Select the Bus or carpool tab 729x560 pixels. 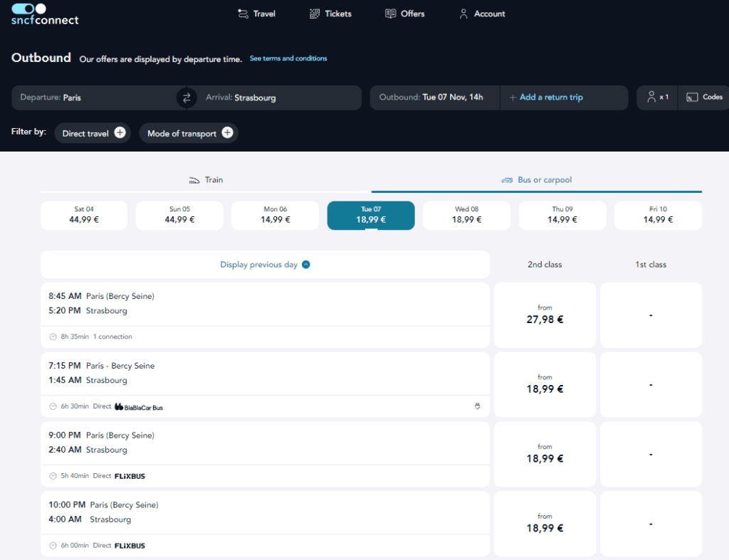pyautogui.click(x=537, y=180)
